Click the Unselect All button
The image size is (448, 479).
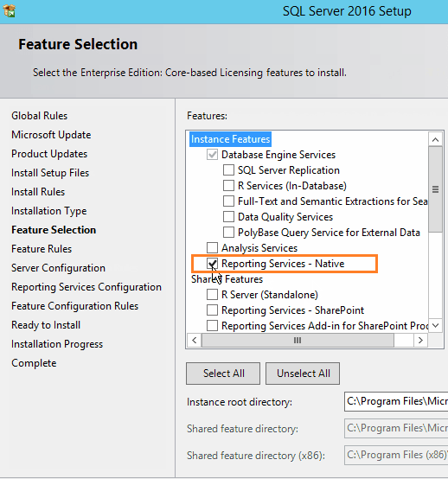303,374
